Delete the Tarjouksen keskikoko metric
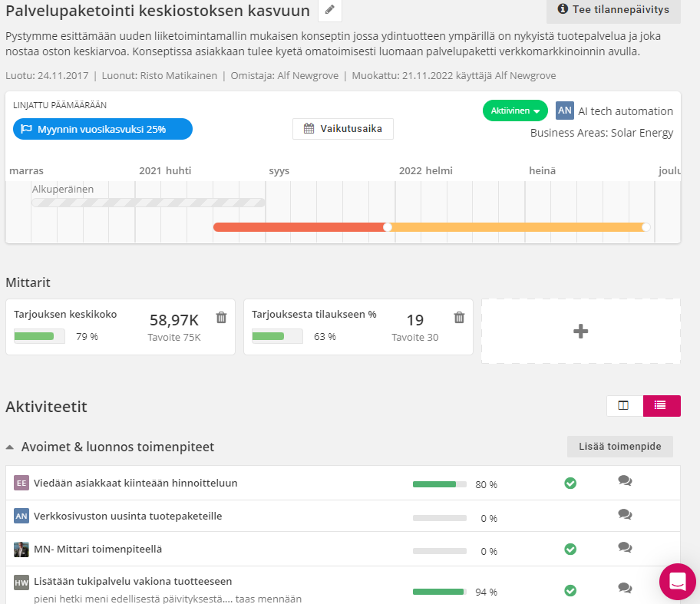This screenshot has width=700, height=604. (x=221, y=318)
